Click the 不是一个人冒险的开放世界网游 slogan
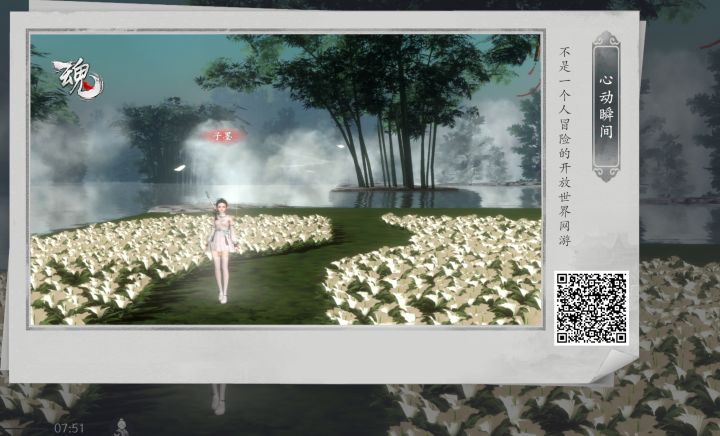Viewport: 720px width, 436px height. (x=565, y=145)
